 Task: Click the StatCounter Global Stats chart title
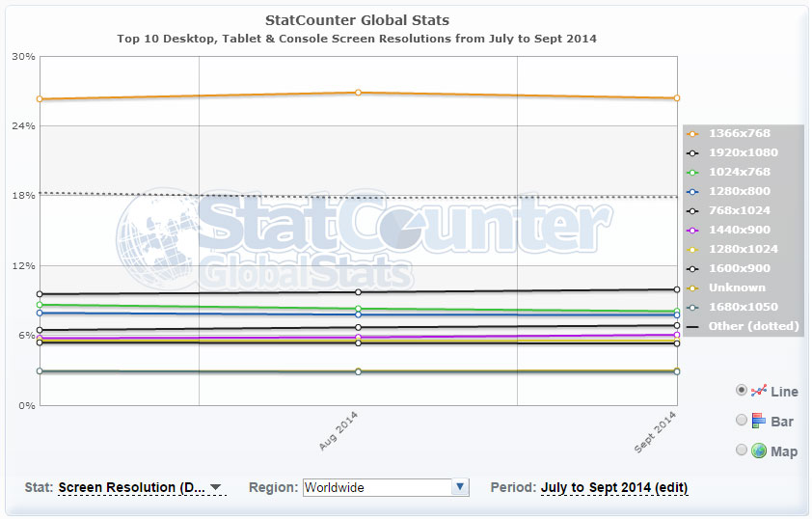pos(358,20)
